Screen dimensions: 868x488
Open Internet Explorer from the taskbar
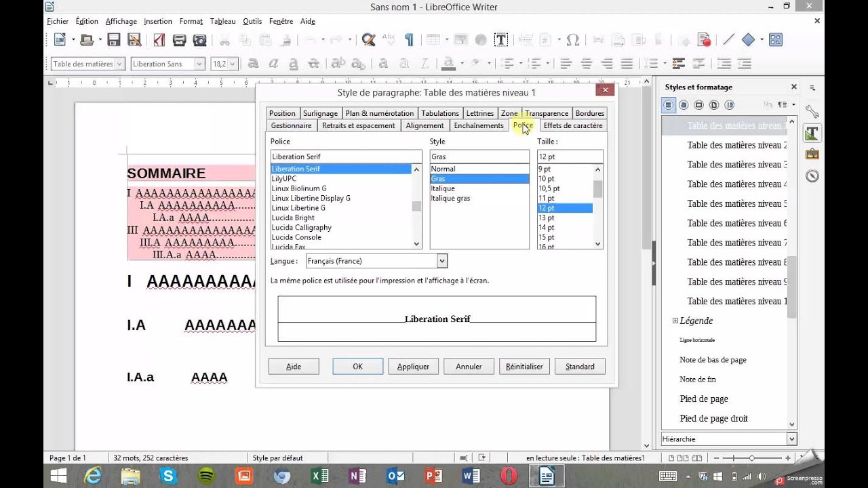click(x=94, y=476)
